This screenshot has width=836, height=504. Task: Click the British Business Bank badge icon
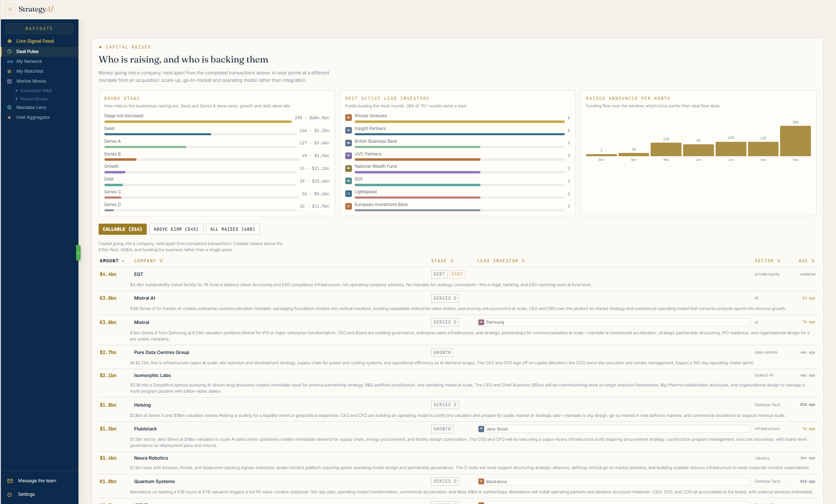point(349,143)
